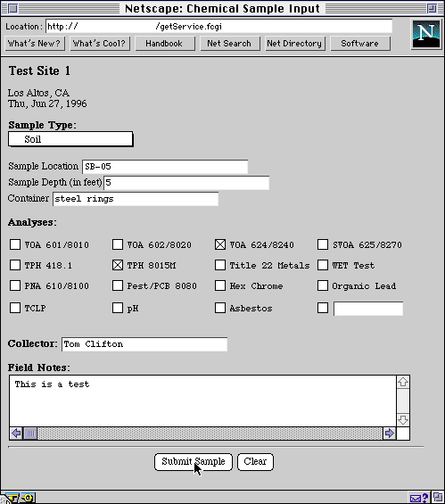Click the What's Cool? button
445x504 pixels.
click(99, 44)
